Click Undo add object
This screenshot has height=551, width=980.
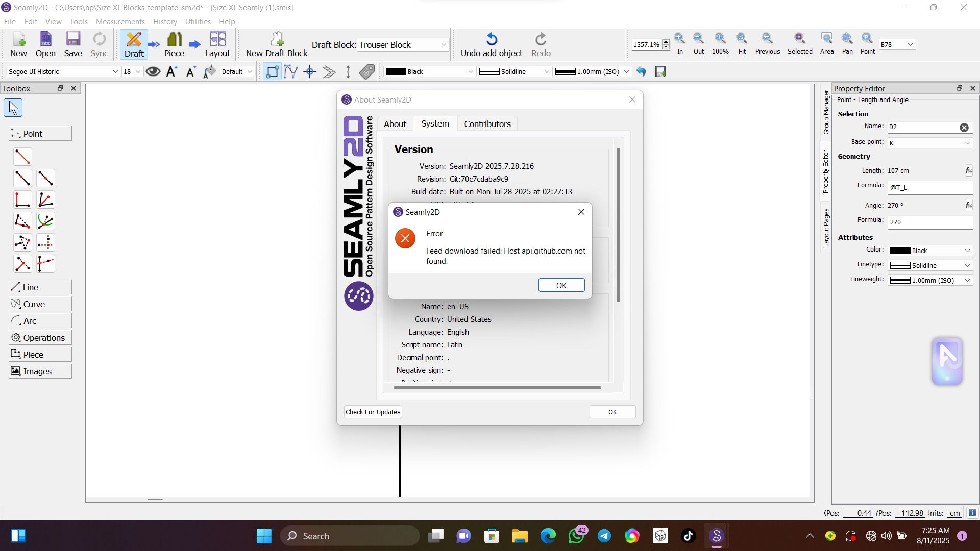(492, 44)
